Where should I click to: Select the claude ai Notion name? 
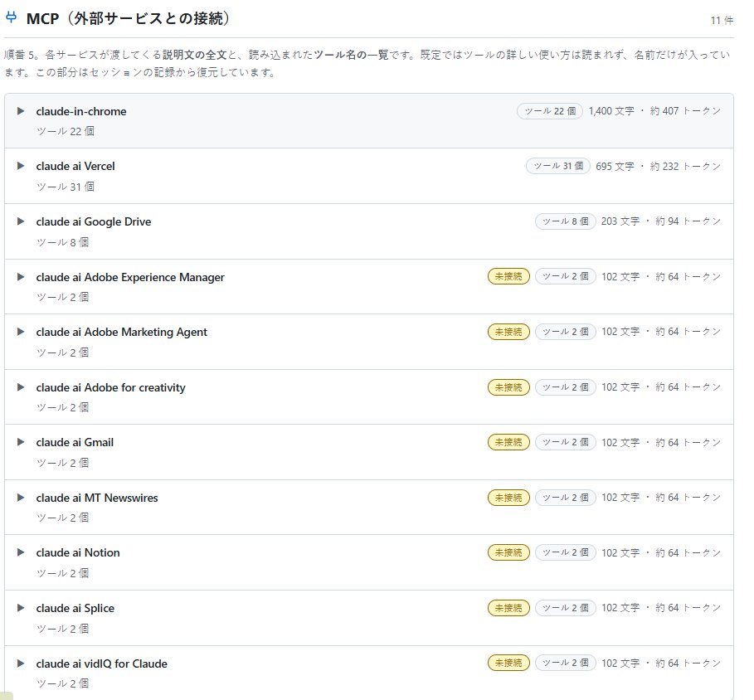pyautogui.click(x=78, y=553)
